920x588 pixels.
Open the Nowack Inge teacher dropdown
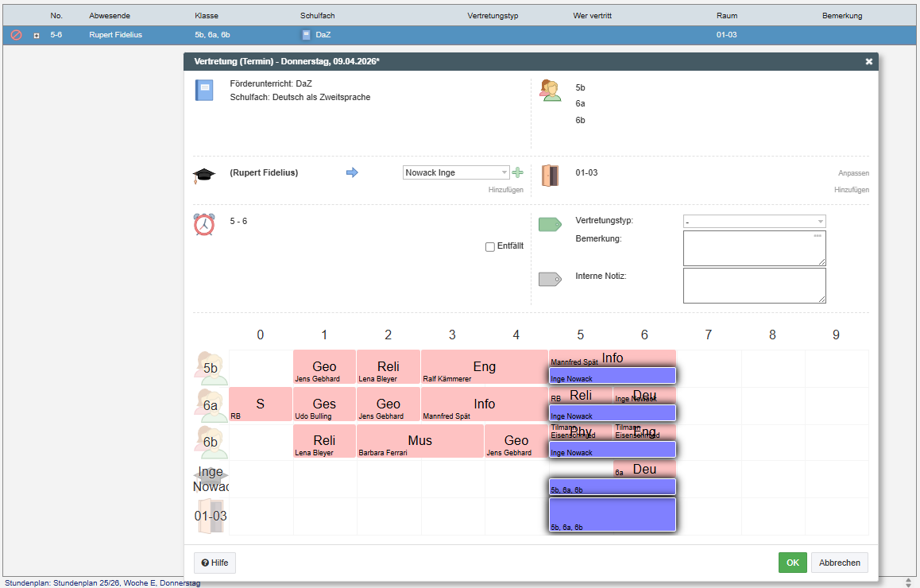(456, 172)
